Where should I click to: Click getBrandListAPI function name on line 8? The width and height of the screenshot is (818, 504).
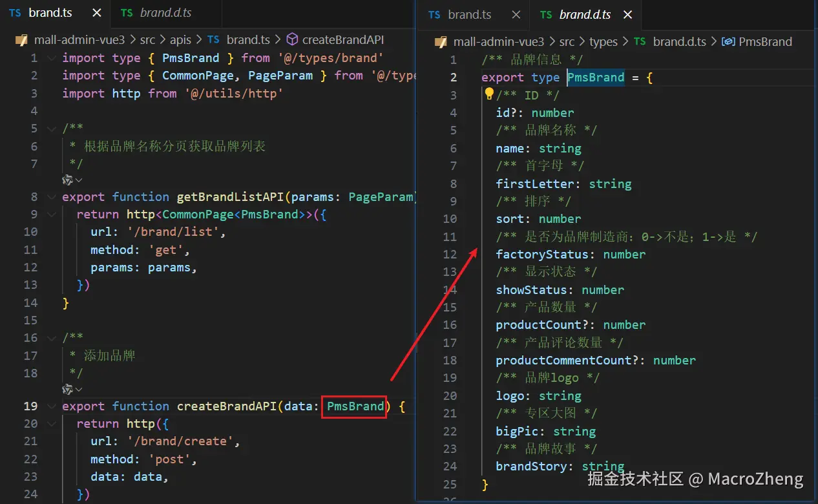(x=230, y=196)
